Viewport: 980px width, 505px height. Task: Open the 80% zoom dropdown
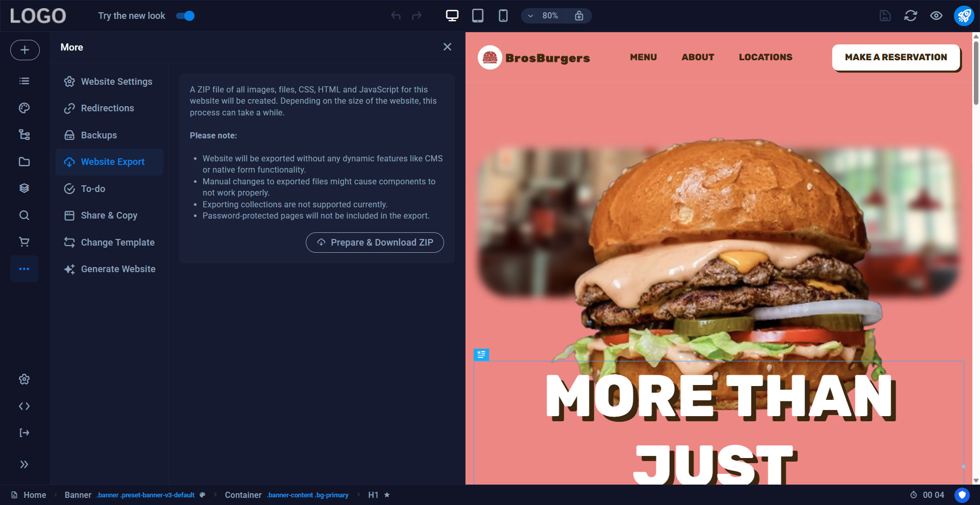coord(544,16)
